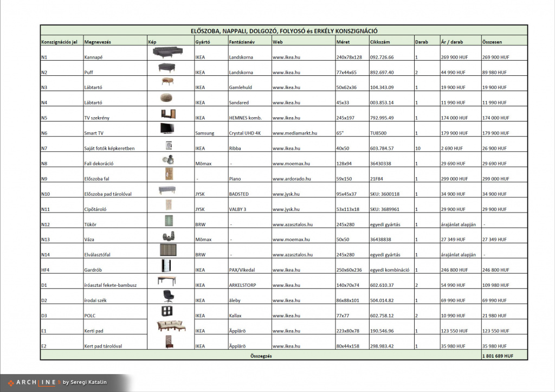Image resolution: width=555 pixels, height=392 pixels.
Task: Click the TV szekrény image in row N5
Action: point(168,114)
